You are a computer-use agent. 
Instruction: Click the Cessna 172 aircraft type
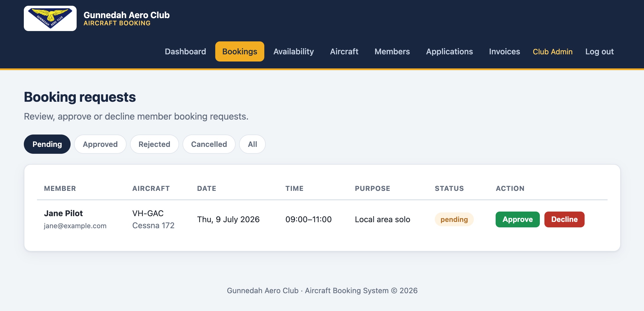(x=153, y=225)
